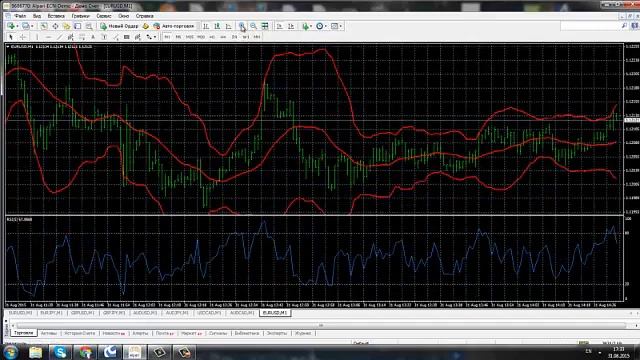
Task: Switch chart to line chart view
Action: click(229, 26)
